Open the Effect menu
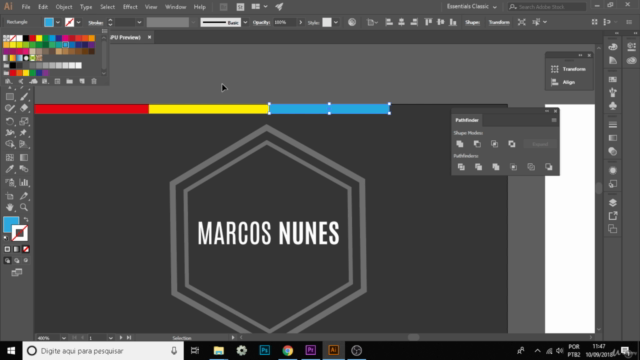Image resolution: width=640 pixels, height=360 pixels. 130,7
